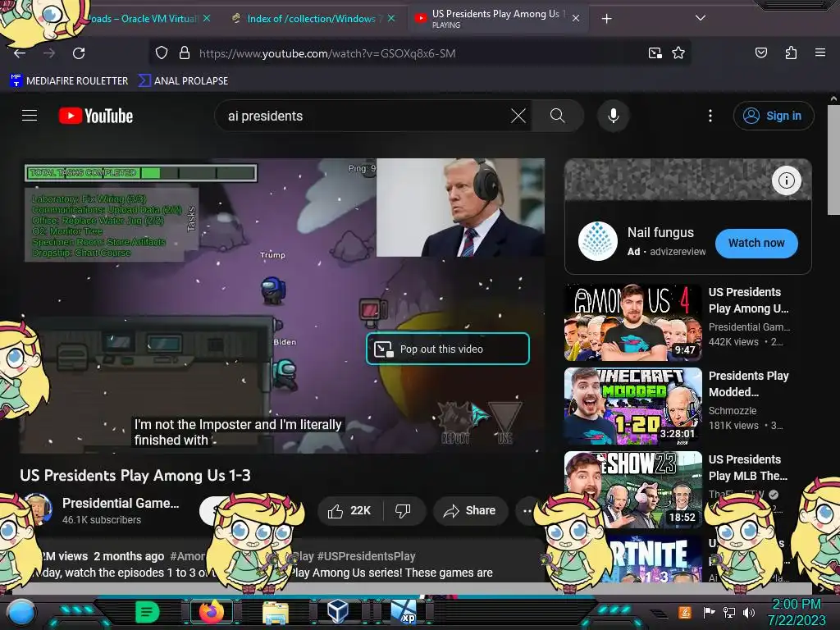Screen dimensions: 840x630
Task: Open the Windows Start orb
Action: 21,612
